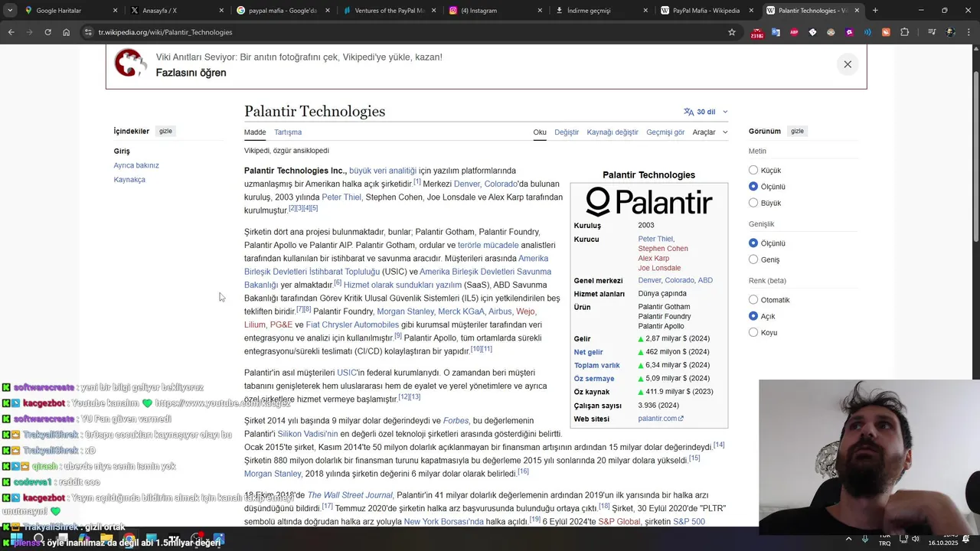
Task: Close the Wiki Loves Monuments banner
Action: pos(848,64)
